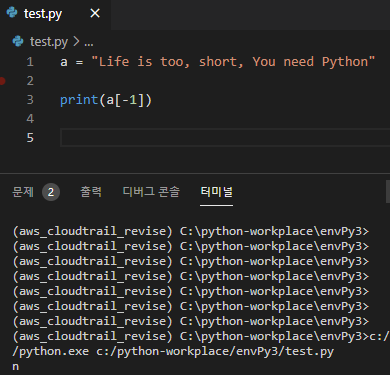Toggle the breakpoint dot on line 2
The width and height of the screenshot is (390, 375).
click(2, 81)
